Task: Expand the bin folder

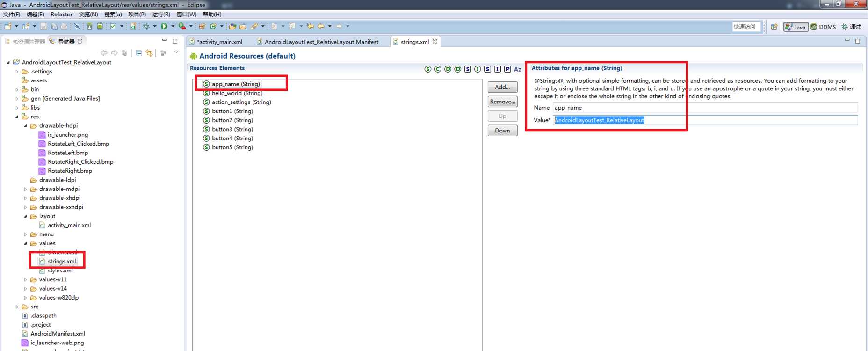Action: (17, 89)
